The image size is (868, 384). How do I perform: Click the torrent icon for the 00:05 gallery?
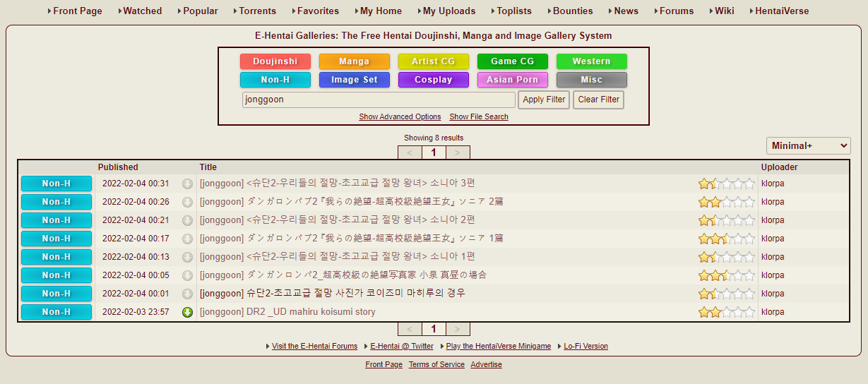(187, 276)
